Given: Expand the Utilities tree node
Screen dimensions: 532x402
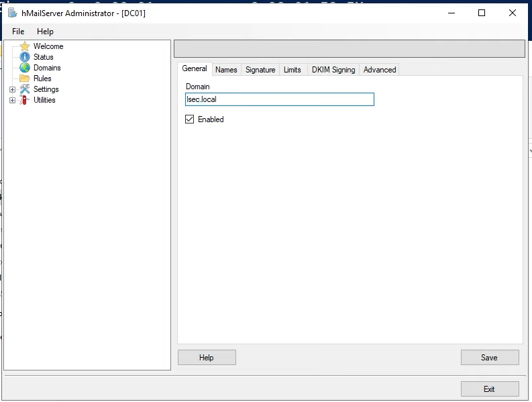Looking at the screenshot, I should point(12,100).
